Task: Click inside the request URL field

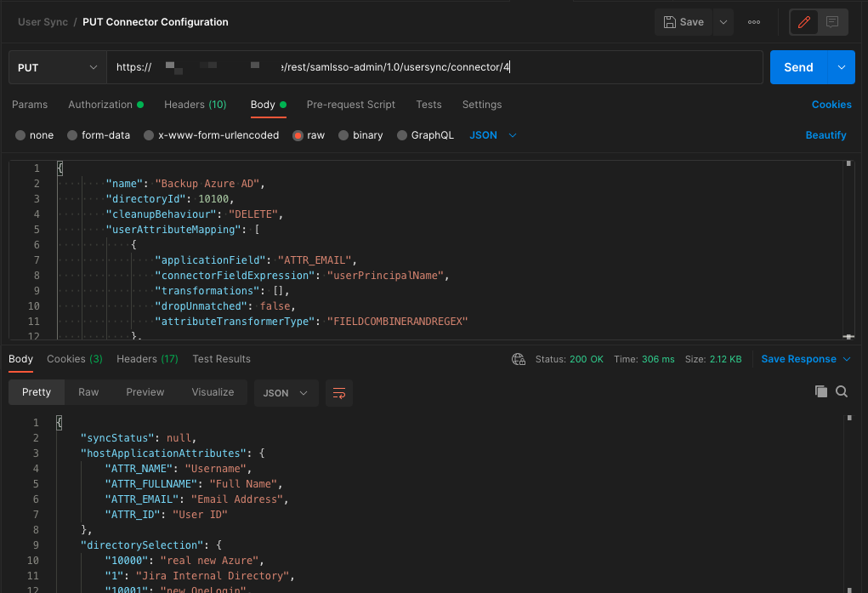Action: point(425,66)
